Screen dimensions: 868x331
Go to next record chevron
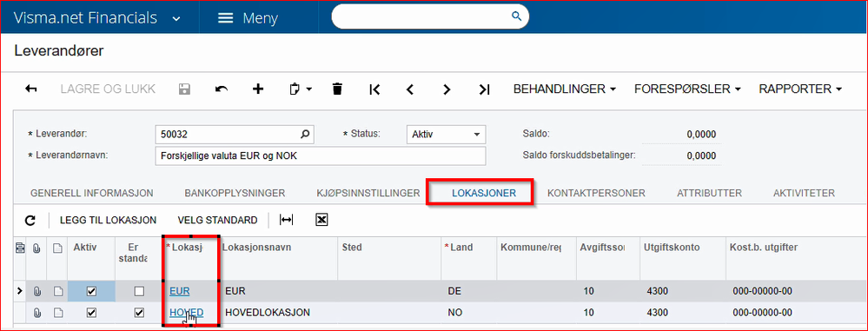click(x=447, y=89)
